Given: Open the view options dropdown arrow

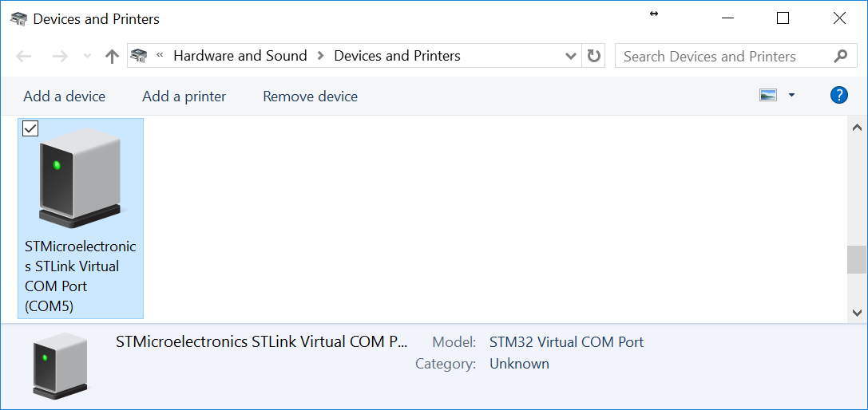Looking at the screenshot, I should pos(791,95).
